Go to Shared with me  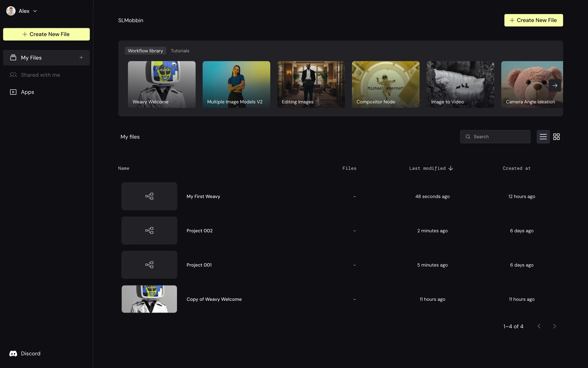[40, 75]
